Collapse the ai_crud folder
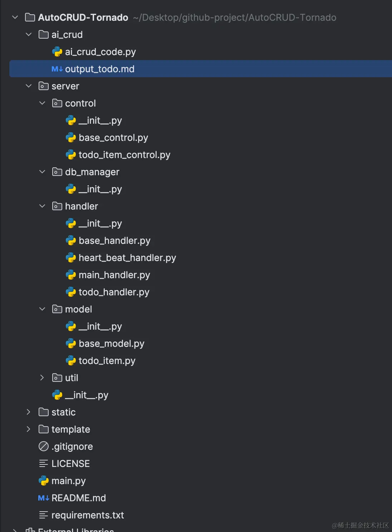This screenshot has width=392, height=532. pos(29,35)
